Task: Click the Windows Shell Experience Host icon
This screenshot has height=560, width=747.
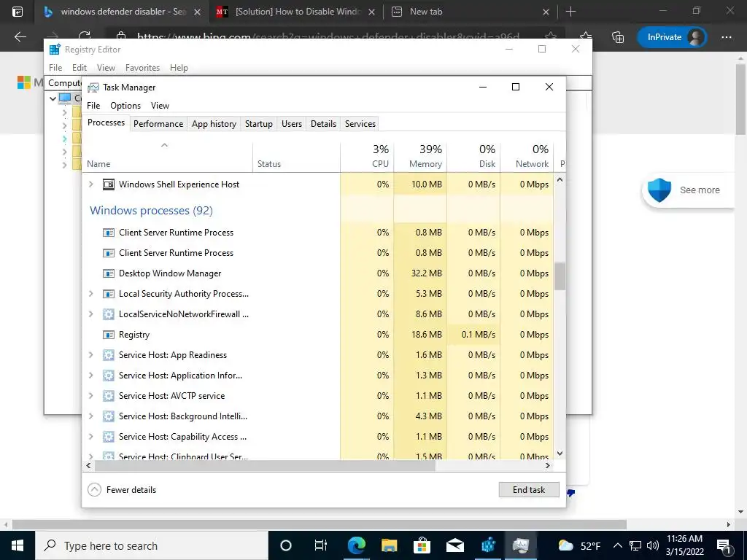Action: point(109,184)
